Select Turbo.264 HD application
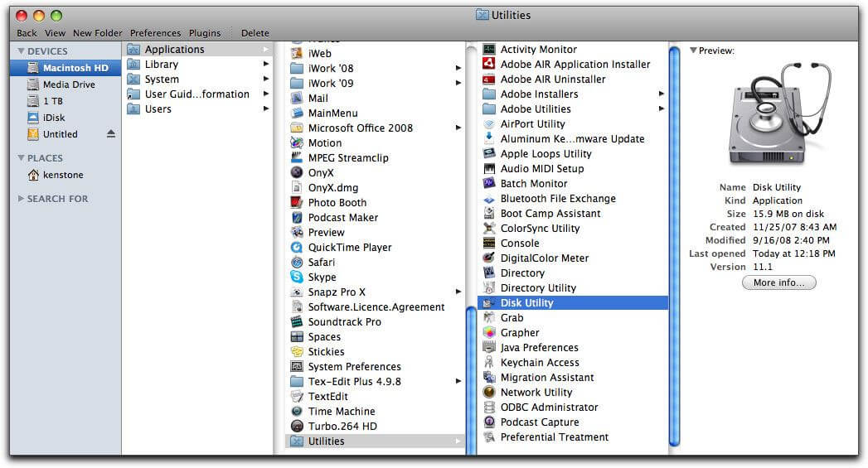 point(376,427)
